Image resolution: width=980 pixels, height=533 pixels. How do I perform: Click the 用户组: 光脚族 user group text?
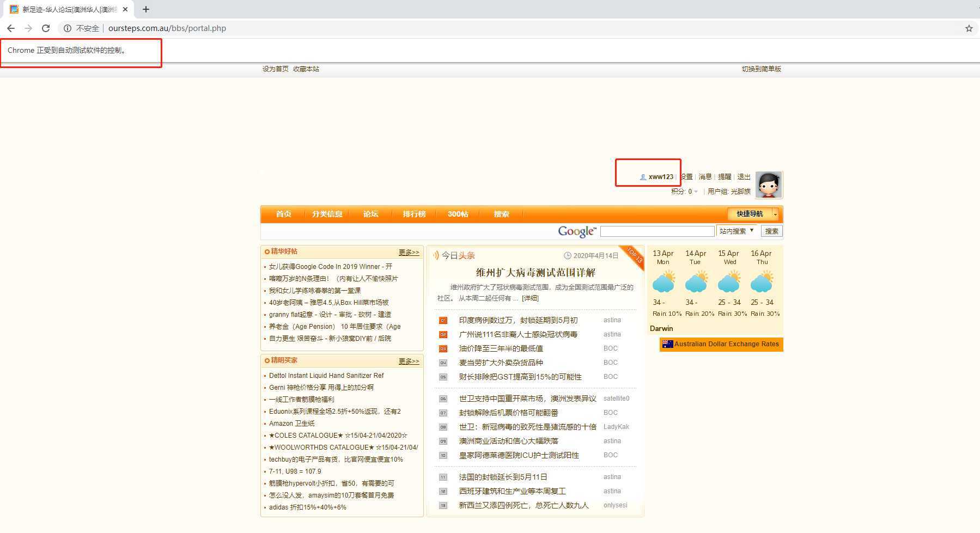pos(729,192)
